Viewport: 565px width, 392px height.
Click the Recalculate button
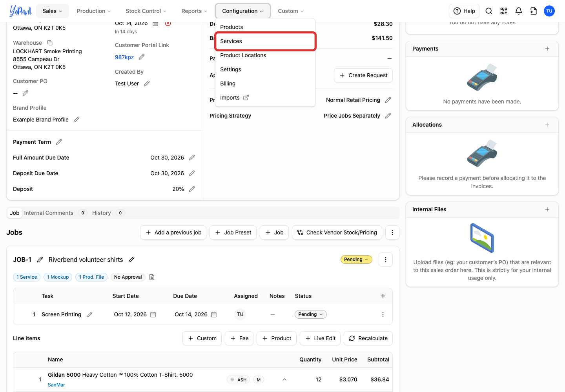[x=368, y=338]
